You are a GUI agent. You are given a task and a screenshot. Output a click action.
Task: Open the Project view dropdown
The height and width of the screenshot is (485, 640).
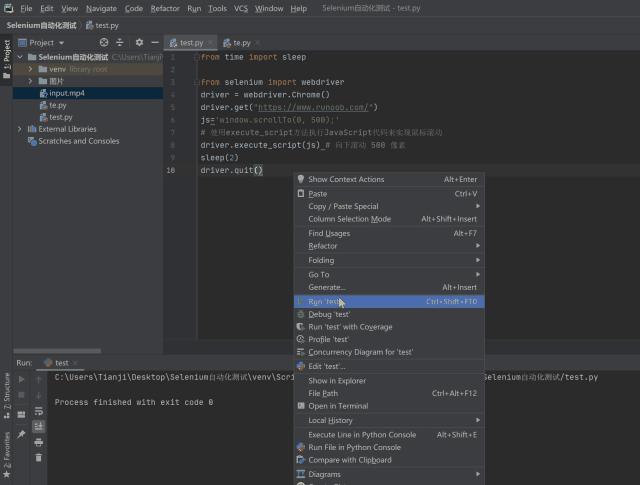point(46,43)
